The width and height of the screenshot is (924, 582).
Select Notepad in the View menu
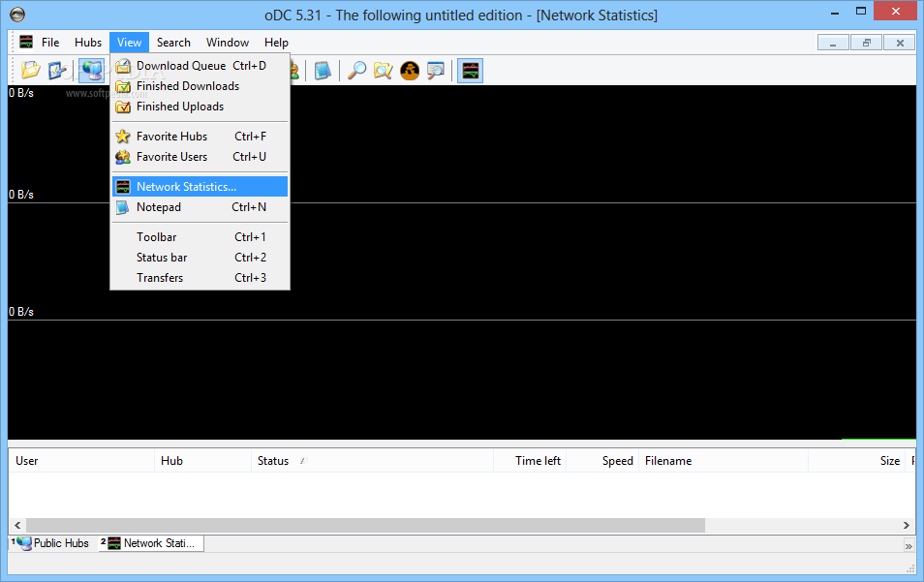[200, 207]
